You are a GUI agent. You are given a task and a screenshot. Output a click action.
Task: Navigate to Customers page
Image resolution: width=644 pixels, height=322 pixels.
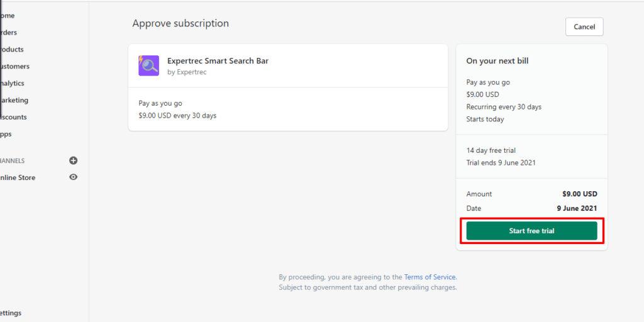pyautogui.click(x=14, y=66)
